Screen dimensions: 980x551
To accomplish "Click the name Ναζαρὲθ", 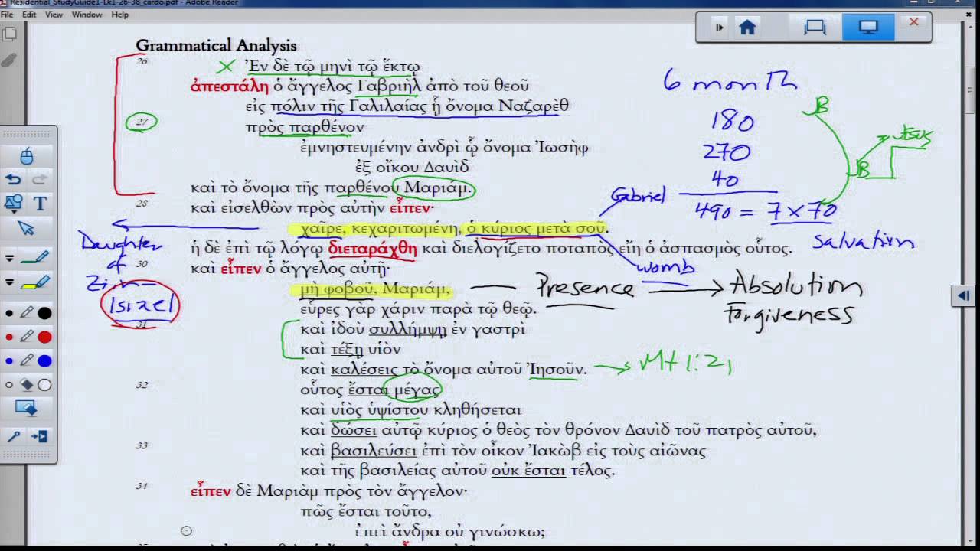I will point(534,106).
